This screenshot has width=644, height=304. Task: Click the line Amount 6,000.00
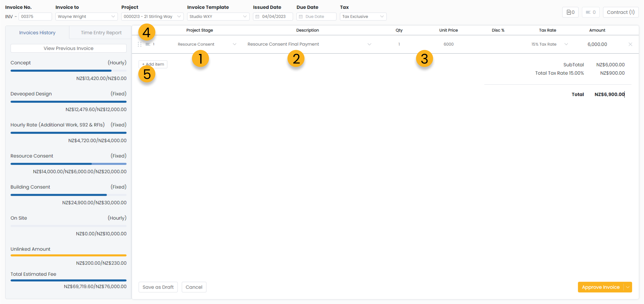pyautogui.click(x=597, y=44)
